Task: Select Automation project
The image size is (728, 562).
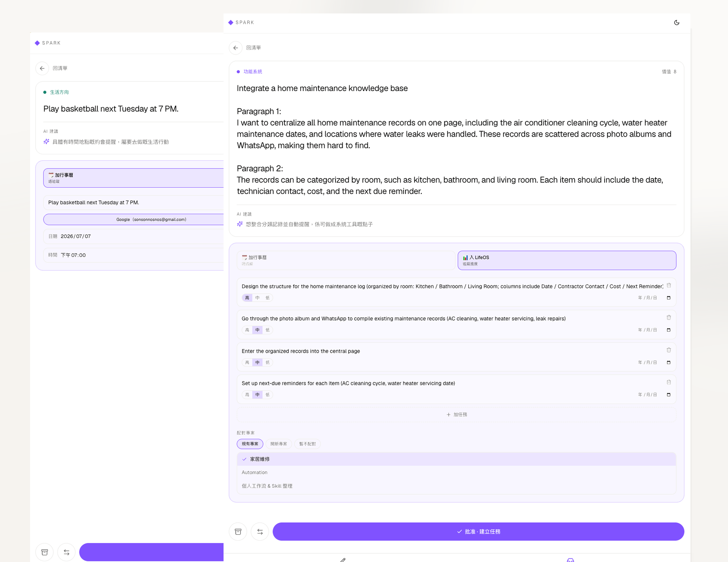Action: 457,473
